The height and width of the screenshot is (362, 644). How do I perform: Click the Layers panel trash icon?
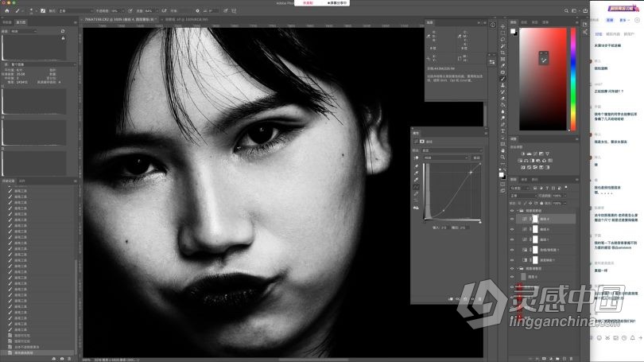(571, 359)
